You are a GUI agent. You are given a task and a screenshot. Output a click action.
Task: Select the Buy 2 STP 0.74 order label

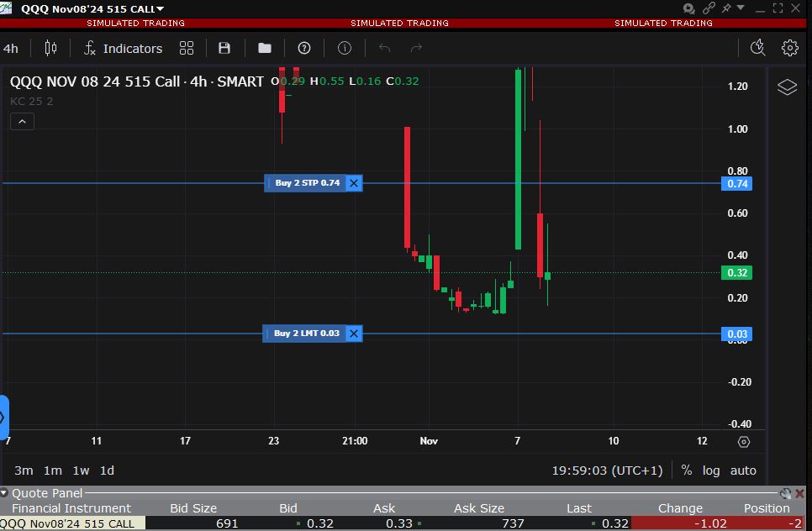307,182
